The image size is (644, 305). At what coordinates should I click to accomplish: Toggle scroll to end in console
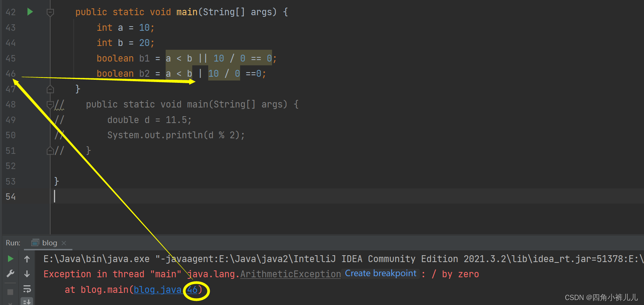27,302
